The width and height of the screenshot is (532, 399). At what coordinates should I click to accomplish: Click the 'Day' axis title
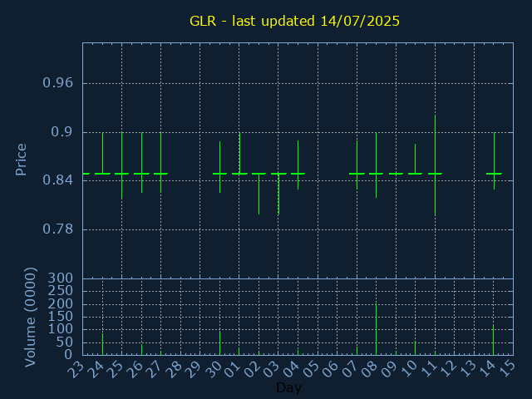click(x=288, y=387)
